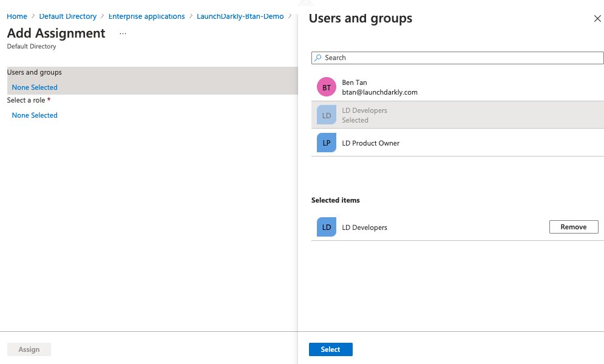Navigate to Home via breadcrumb
Screen dimensions: 604x364
click(x=16, y=16)
